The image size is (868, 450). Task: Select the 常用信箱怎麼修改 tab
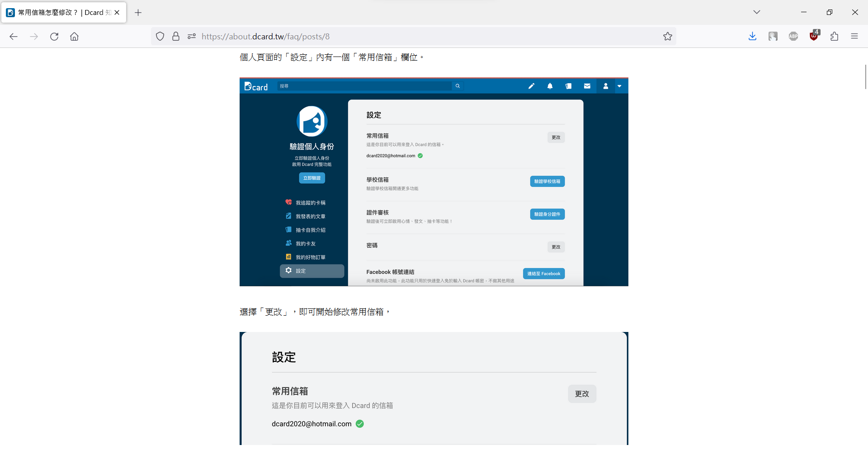[x=64, y=13]
